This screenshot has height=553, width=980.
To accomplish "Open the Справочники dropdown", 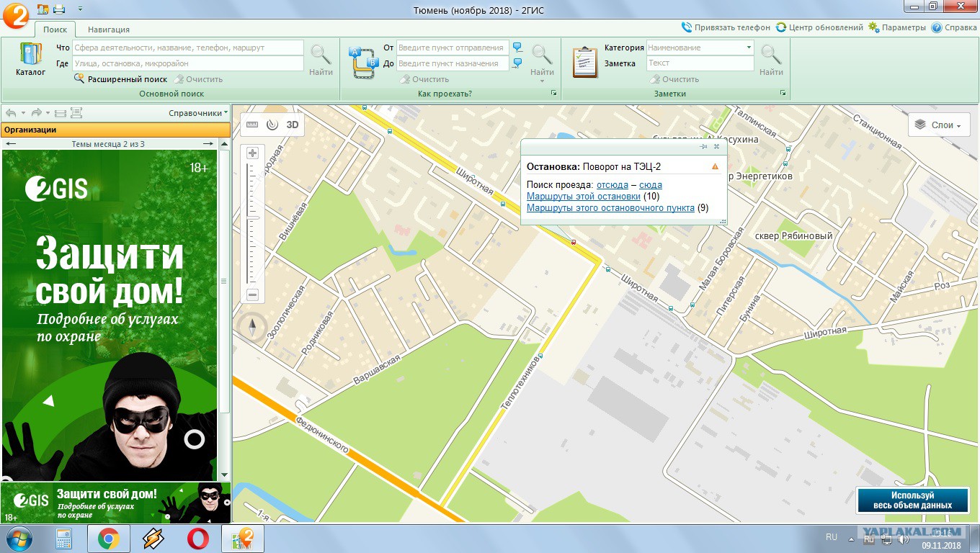I will pos(198,113).
